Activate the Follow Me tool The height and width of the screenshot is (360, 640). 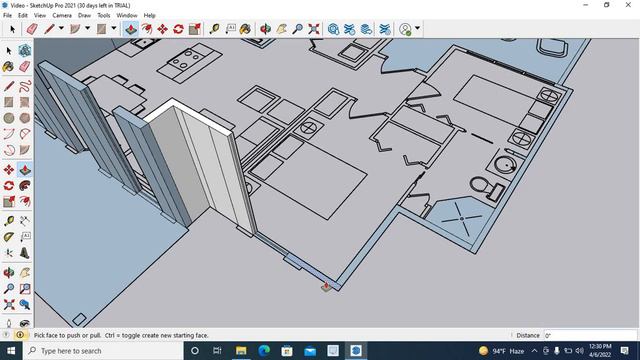[24, 186]
